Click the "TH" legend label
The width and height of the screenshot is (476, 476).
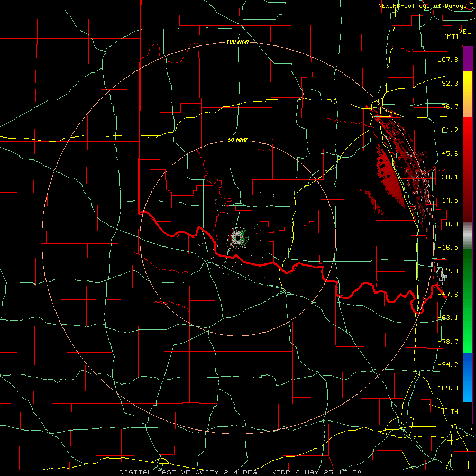pyautogui.click(x=454, y=412)
